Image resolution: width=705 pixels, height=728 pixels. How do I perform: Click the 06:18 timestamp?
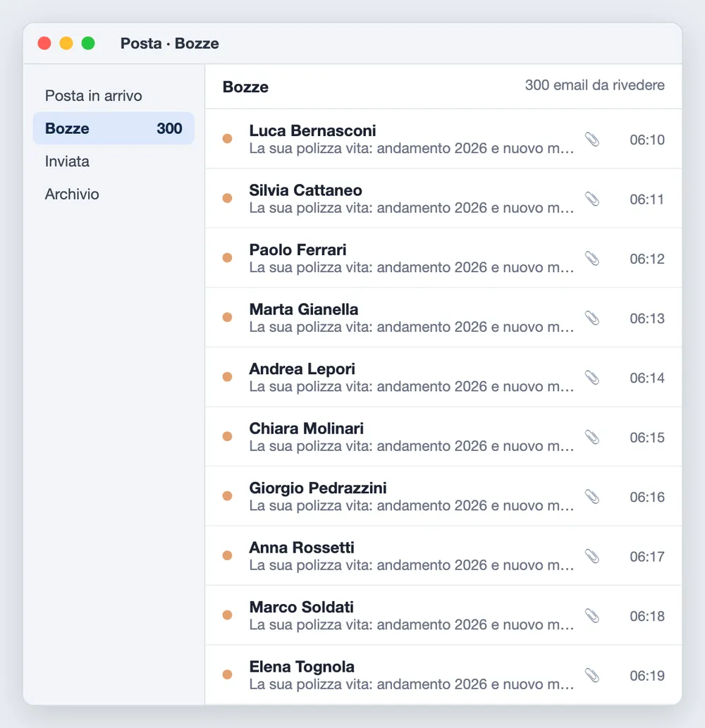pyautogui.click(x=647, y=616)
